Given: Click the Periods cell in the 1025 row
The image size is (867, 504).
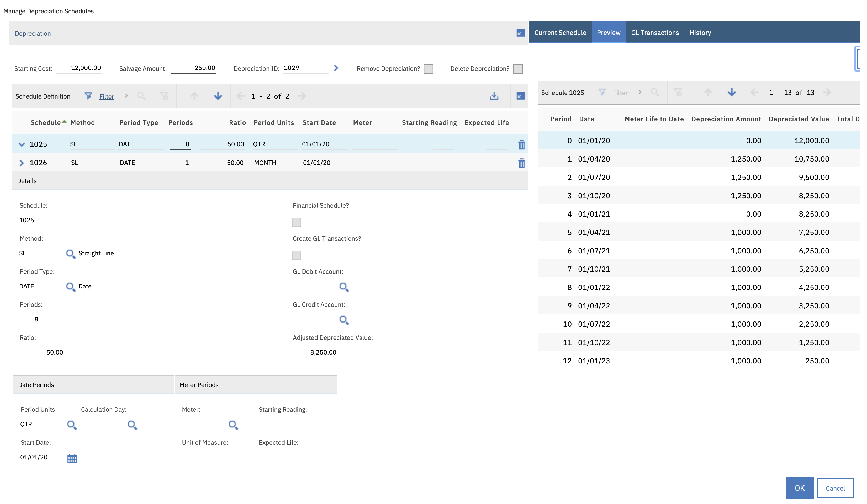Looking at the screenshot, I should pyautogui.click(x=180, y=144).
